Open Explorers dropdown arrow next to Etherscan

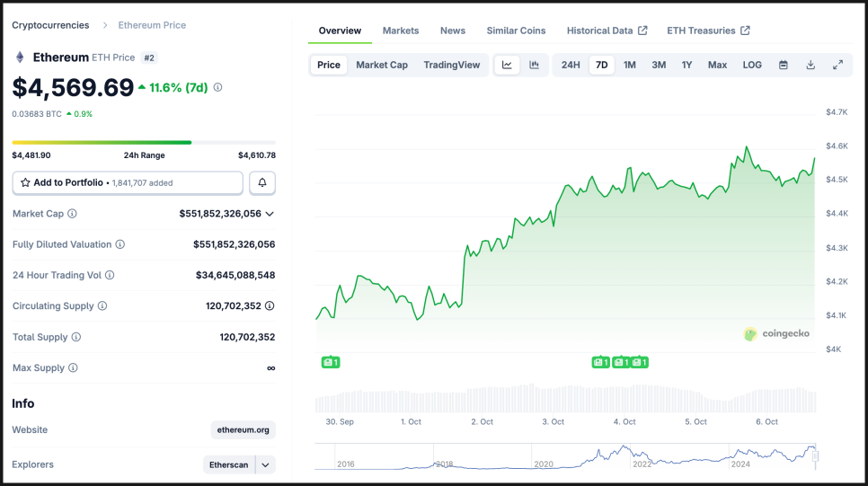(x=265, y=464)
